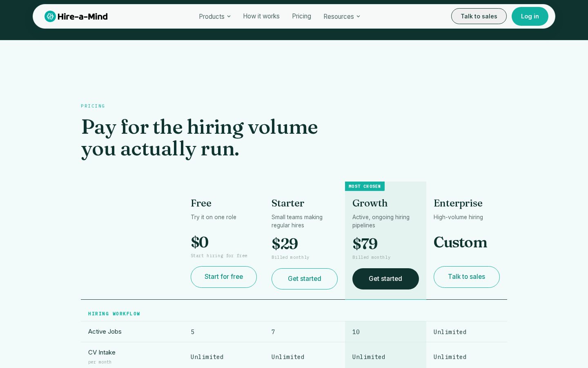Expand the Products dropdown chevron
This screenshot has height=368, width=588.
(229, 16)
